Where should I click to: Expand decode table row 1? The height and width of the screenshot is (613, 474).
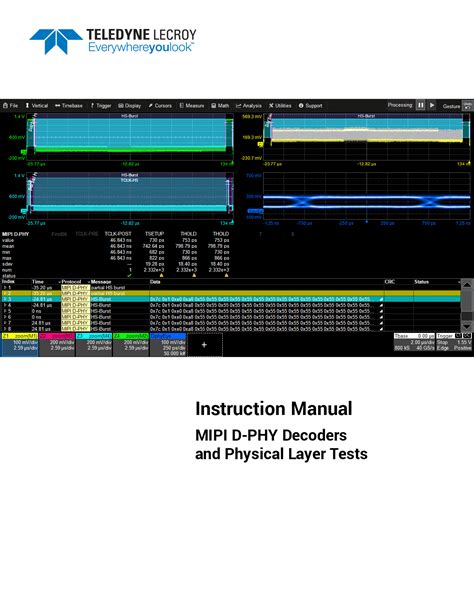coord(5,287)
